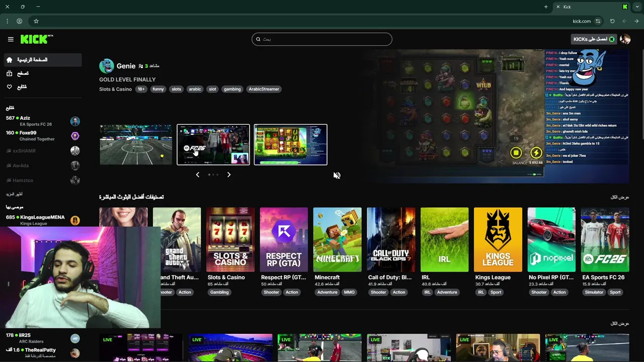The image size is (644, 362).
Task: Click the ArabicStreamer tag
Action: coord(264,89)
